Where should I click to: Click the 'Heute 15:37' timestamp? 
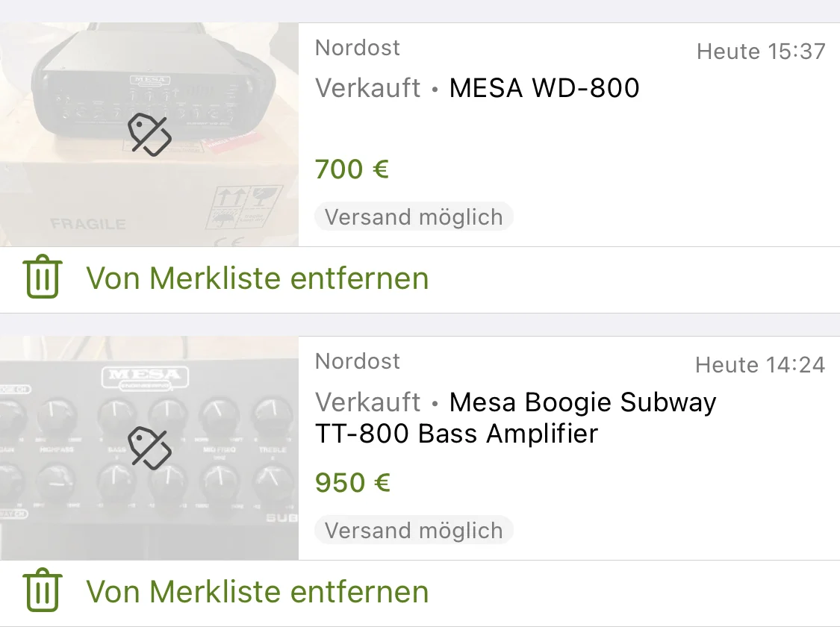761,52
